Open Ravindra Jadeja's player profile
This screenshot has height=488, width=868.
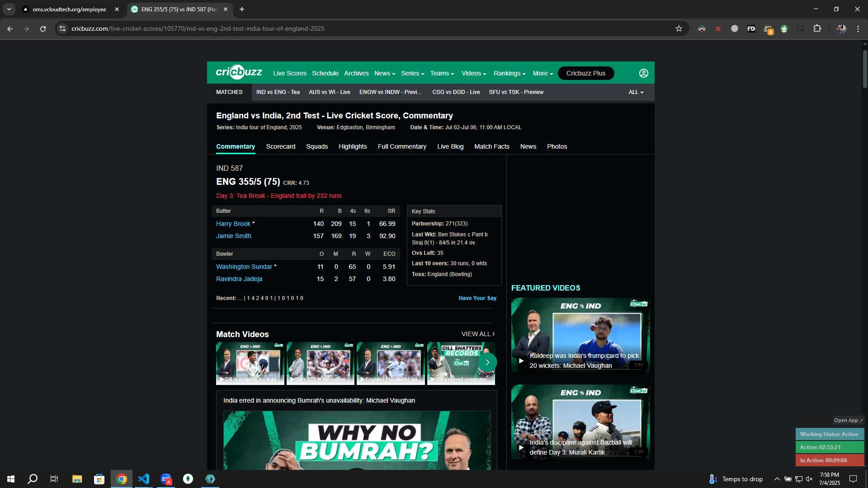point(239,279)
